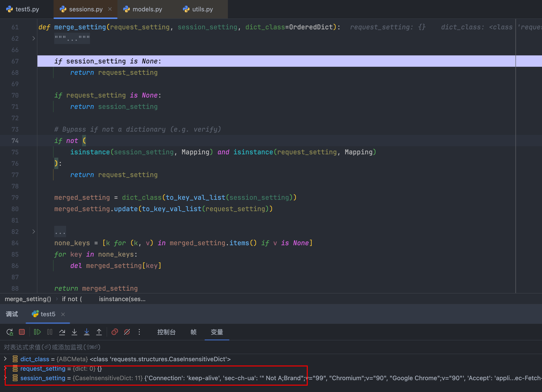The width and height of the screenshot is (542, 392).
Task: Click the Step Into icon
Action: (74, 332)
